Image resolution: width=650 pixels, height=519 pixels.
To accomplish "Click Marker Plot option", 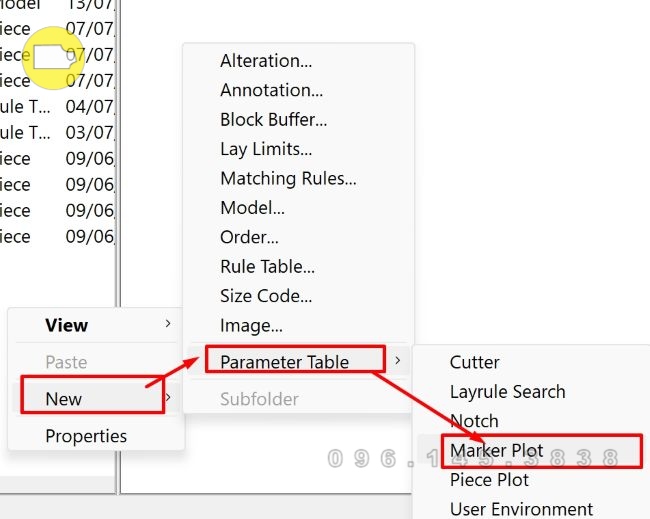I will click(x=496, y=450).
